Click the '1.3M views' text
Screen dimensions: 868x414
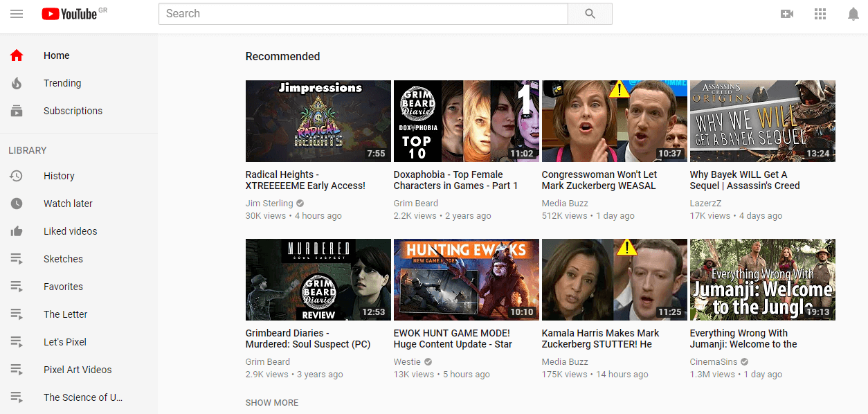click(x=712, y=375)
